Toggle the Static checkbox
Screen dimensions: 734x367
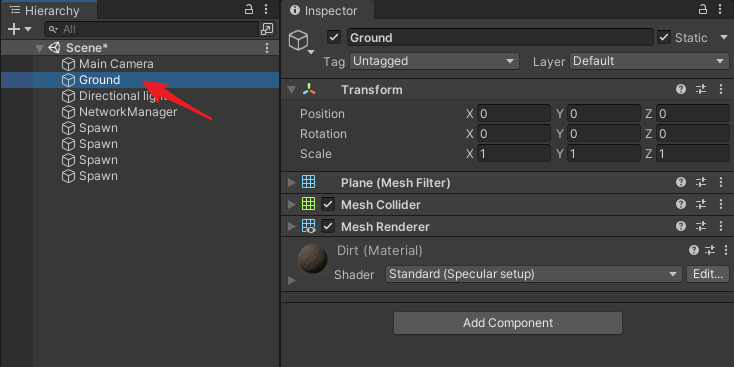pos(664,37)
